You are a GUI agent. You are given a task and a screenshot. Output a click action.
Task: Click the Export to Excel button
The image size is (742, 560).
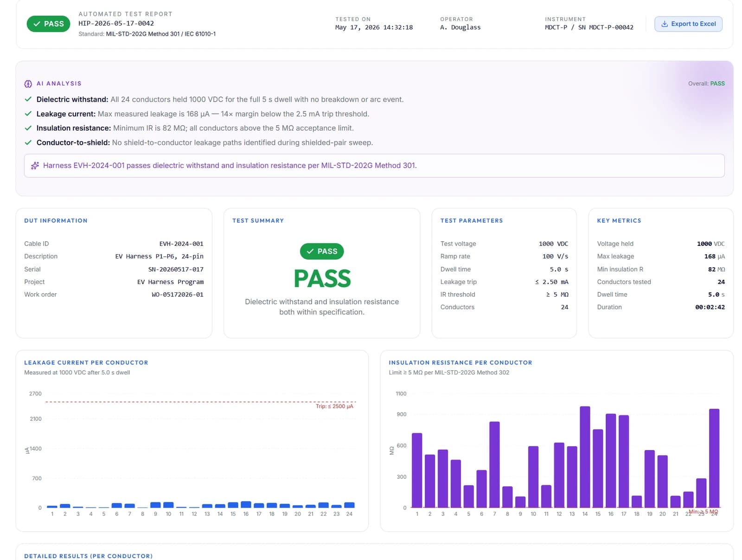pyautogui.click(x=688, y=24)
